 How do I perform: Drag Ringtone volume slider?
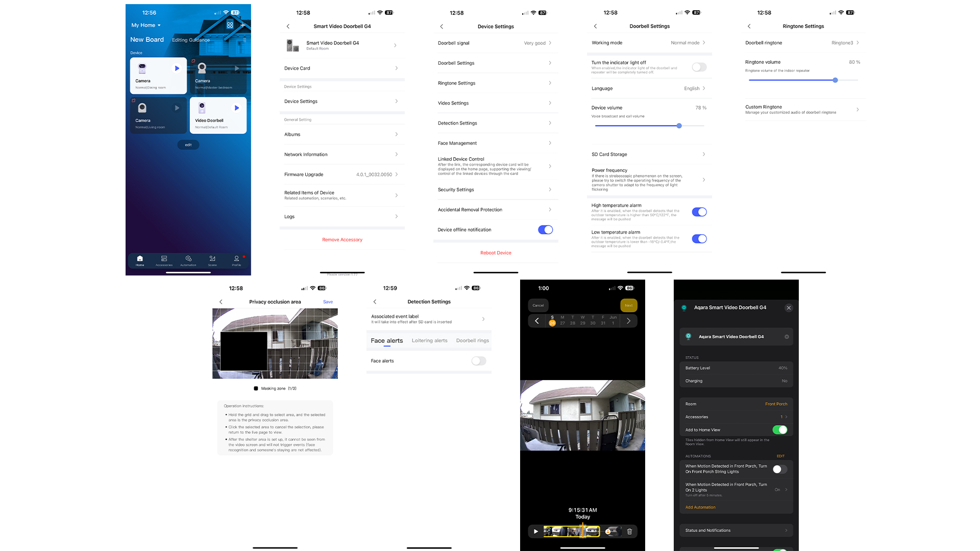835,80
